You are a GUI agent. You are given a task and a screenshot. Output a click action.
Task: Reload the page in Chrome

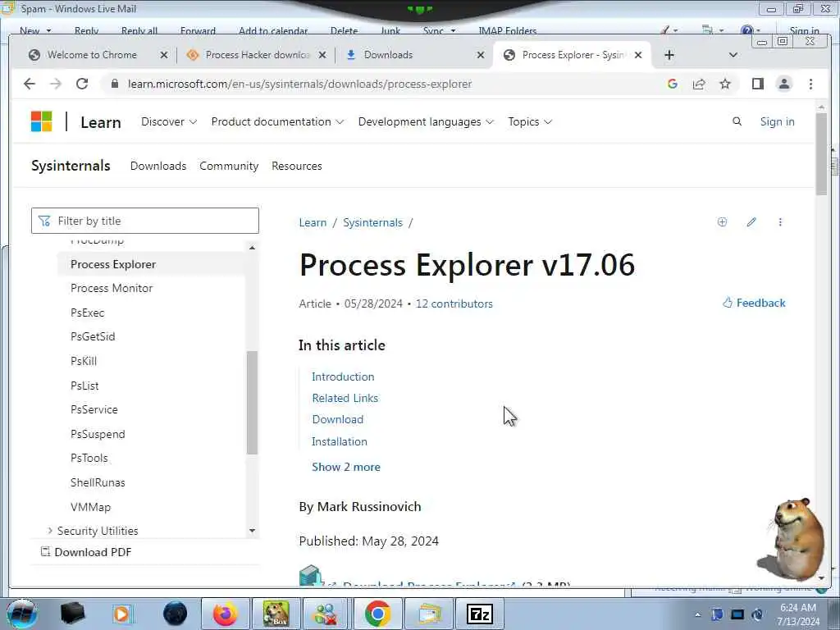pos(82,84)
